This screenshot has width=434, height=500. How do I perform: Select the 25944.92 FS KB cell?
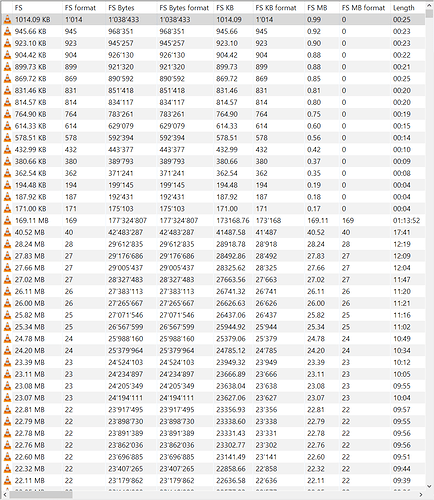[231, 327]
